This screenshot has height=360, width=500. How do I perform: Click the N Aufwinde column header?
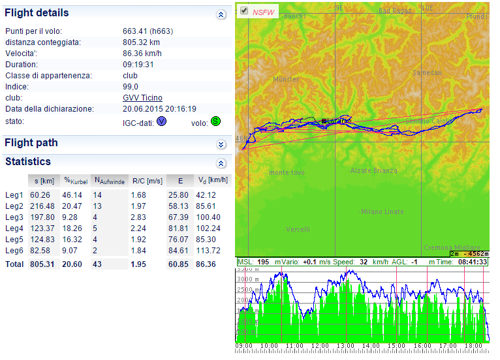(109, 181)
